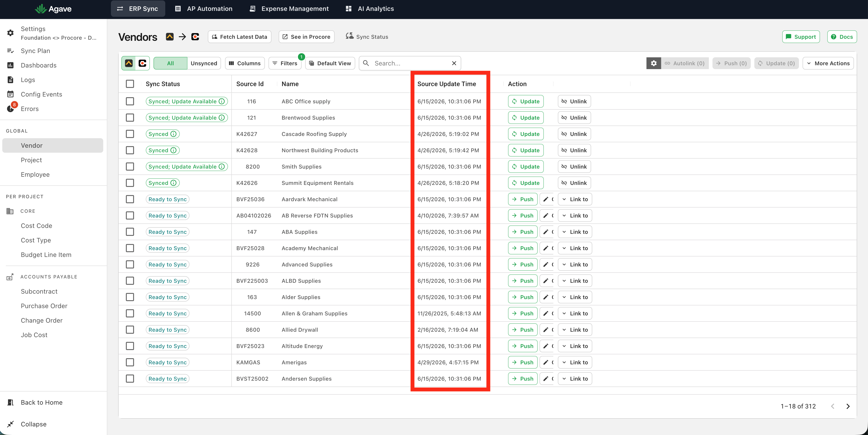Screen dimensions: 868x435
Task: Check the Andersen Supplies row
Action: (130, 379)
